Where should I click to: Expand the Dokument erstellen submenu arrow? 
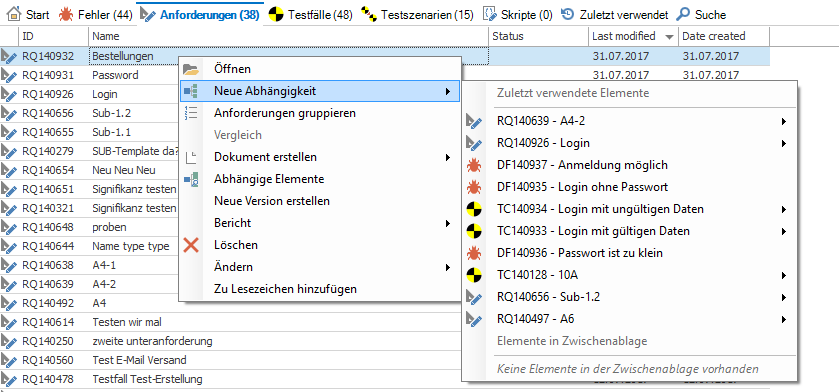[x=447, y=157]
